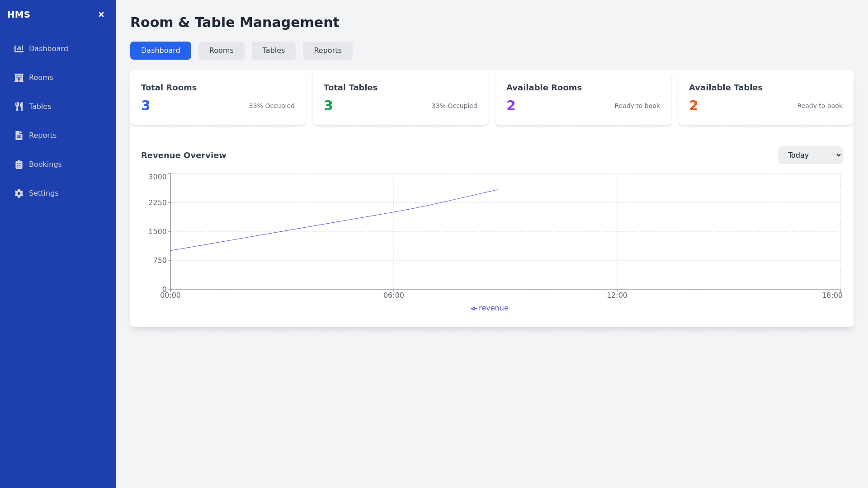This screenshot has height=488, width=868.
Task: Click the Tables utensils icon in sidebar
Action: tap(19, 107)
